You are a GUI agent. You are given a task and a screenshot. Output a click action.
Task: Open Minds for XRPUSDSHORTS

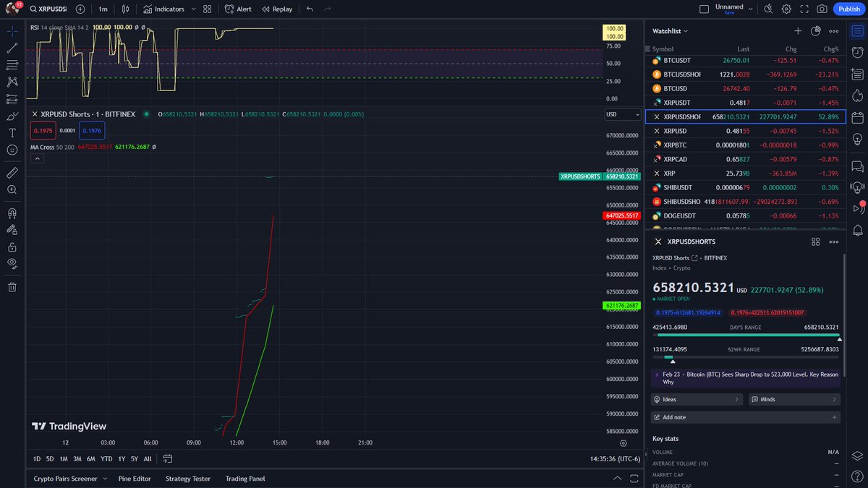click(794, 399)
